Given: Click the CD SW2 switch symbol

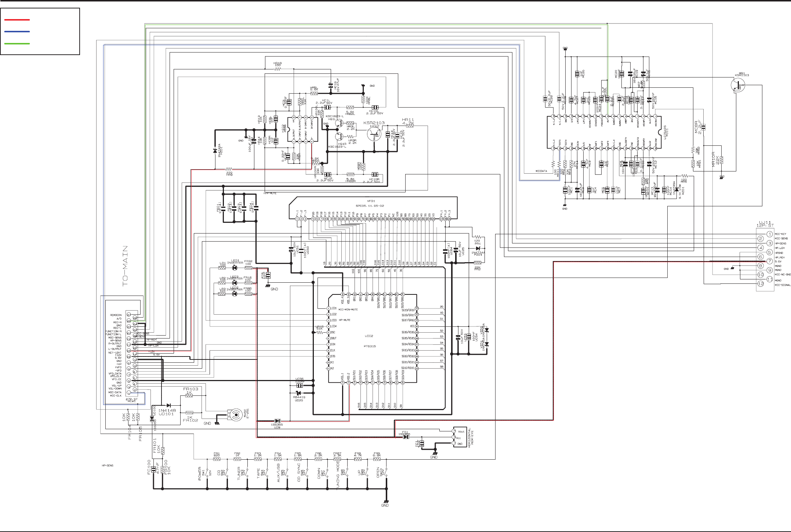Looking at the screenshot, I should [x=227, y=472].
